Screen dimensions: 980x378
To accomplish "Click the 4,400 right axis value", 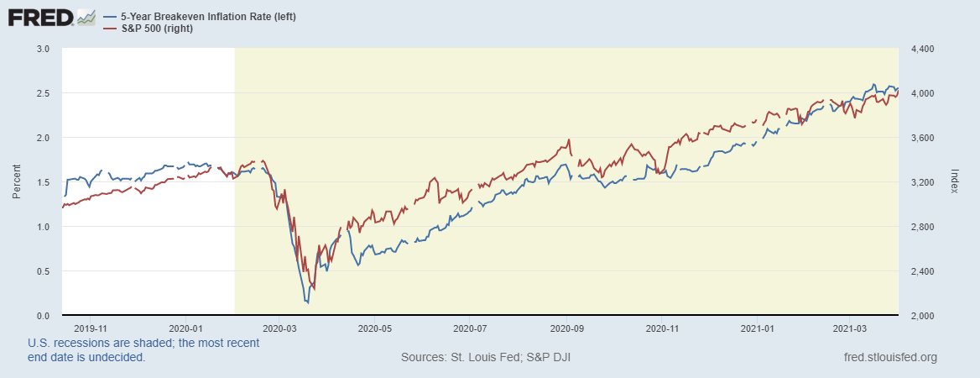I will 921,50.
